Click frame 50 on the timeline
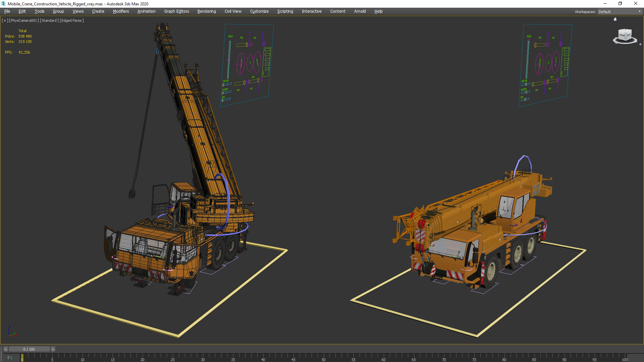The image size is (644, 362). coord(323,357)
